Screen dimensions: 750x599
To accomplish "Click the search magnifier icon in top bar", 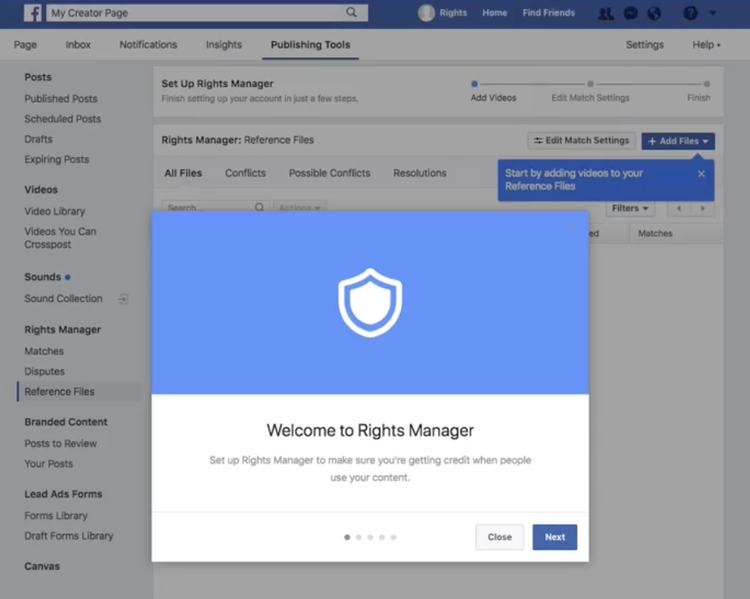I will pos(351,12).
